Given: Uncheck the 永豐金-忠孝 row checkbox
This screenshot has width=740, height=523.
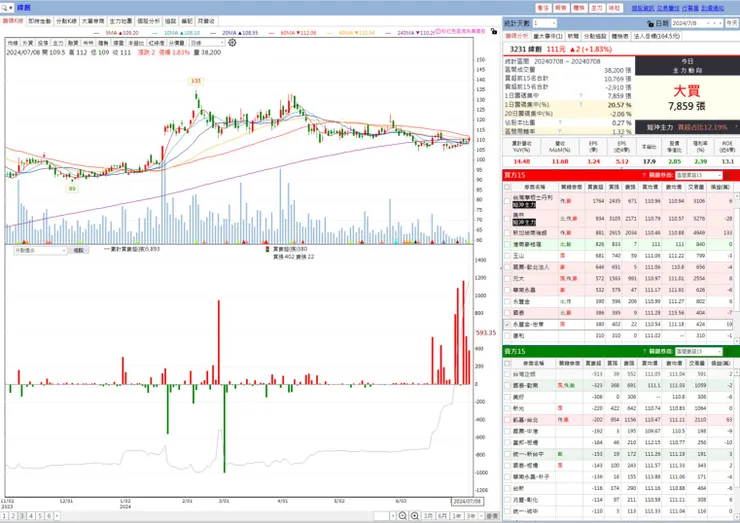Looking at the screenshot, I should tap(507, 324).
